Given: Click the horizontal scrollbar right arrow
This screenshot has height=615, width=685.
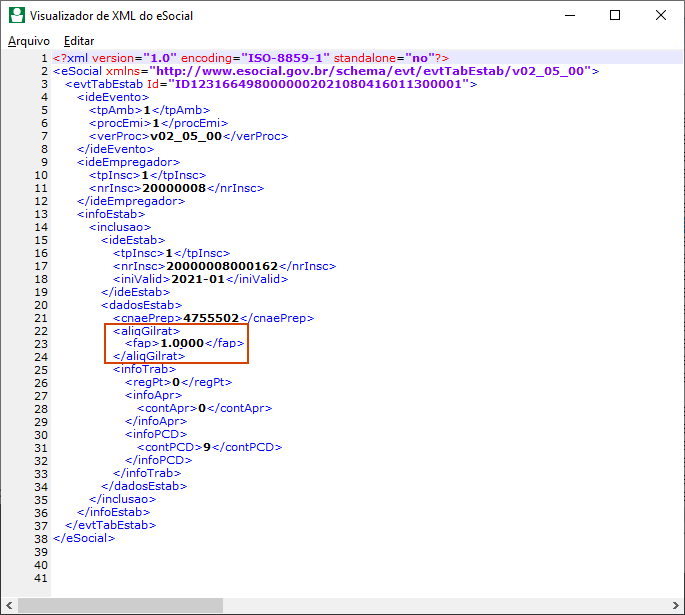Looking at the screenshot, I should [x=675, y=606].
